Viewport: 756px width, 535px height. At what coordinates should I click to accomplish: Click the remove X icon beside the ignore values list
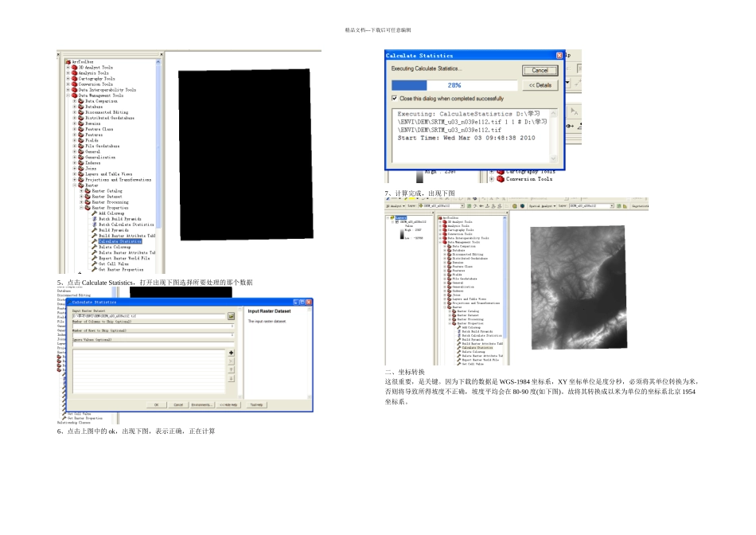tap(232, 361)
